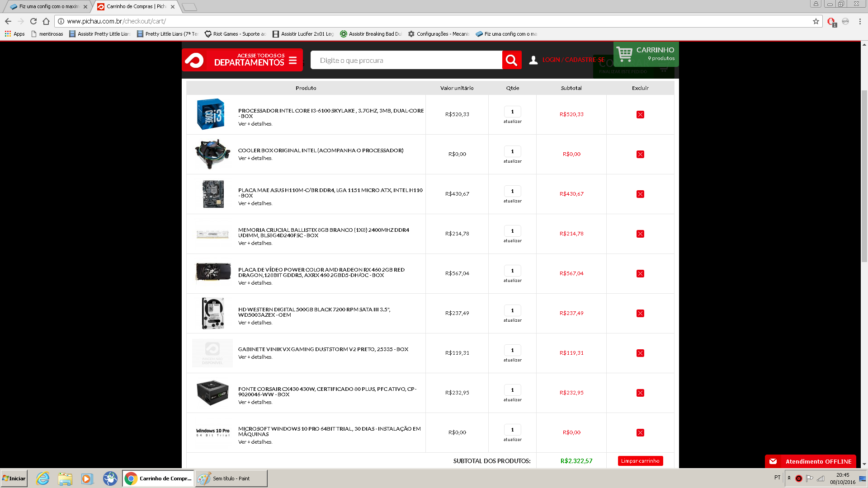Select the Carrinho de Compras tab

[x=136, y=7]
